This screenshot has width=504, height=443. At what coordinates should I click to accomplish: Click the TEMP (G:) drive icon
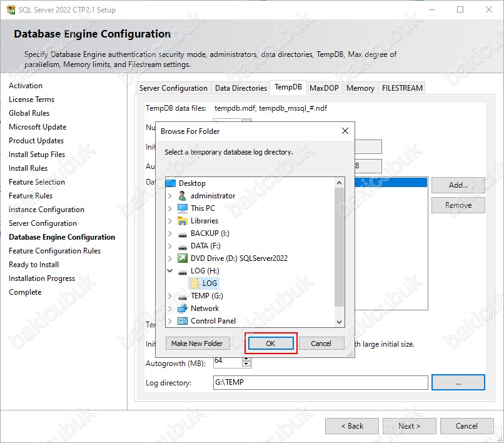pos(183,297)
